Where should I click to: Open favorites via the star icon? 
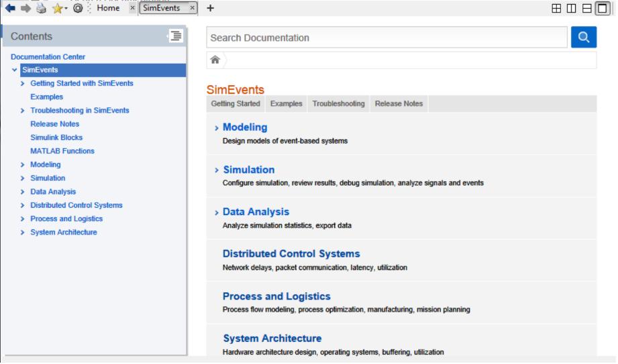click(x=58, y=8)
